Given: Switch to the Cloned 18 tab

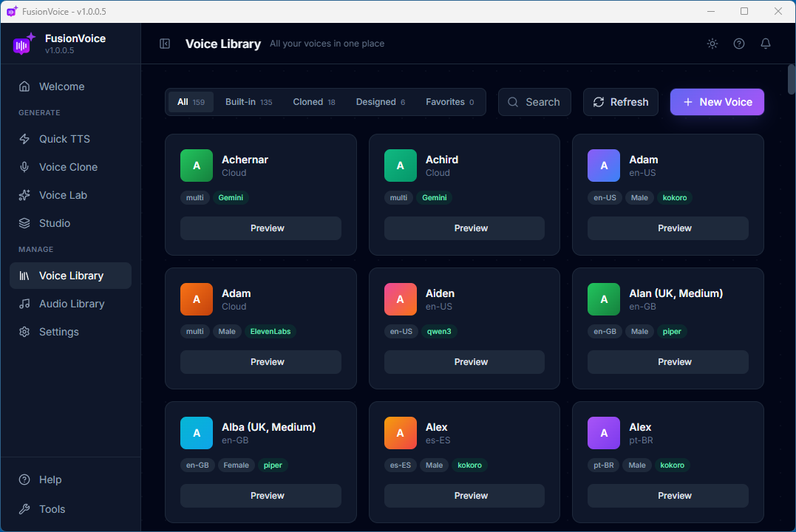Looking at the screenshot, I should [x=314, y=102].
